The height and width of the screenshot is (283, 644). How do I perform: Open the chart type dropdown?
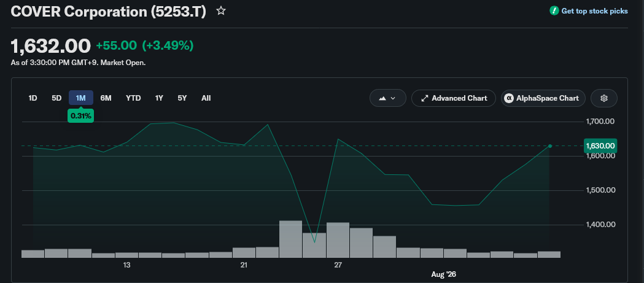[388, 98]
